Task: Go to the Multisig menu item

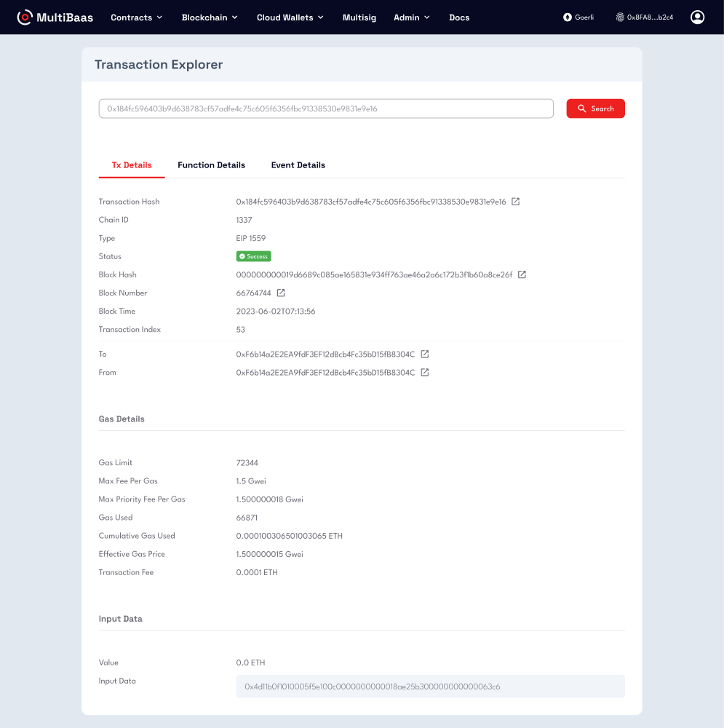Action: click(x=359, y=17)
